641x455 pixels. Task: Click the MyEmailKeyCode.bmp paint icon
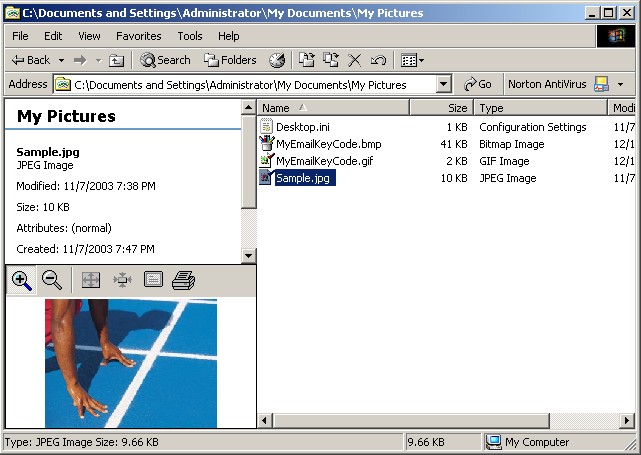(267, 143)
